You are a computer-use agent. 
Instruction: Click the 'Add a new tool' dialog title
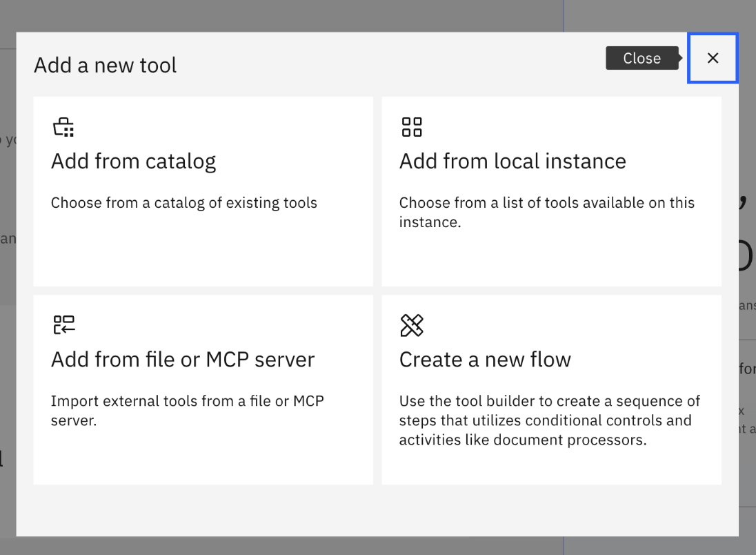click(x=106, y=65)
